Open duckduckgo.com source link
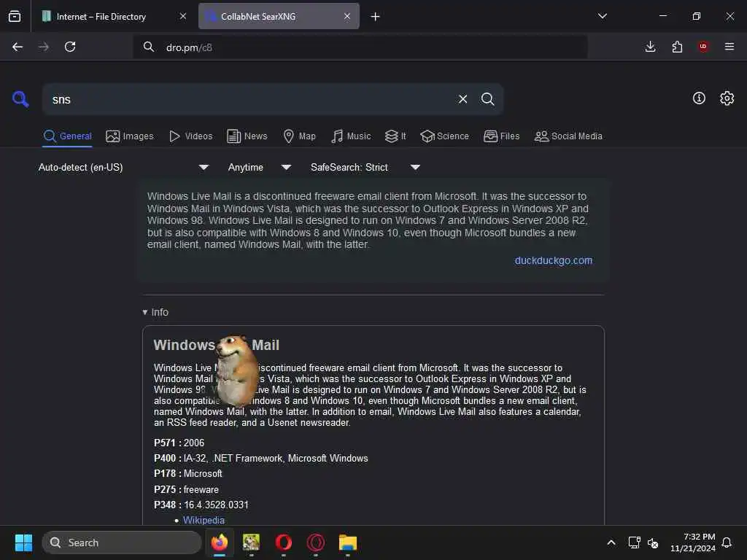The width and height of the screenshot is (747, 560). click(x=553, y=260)
